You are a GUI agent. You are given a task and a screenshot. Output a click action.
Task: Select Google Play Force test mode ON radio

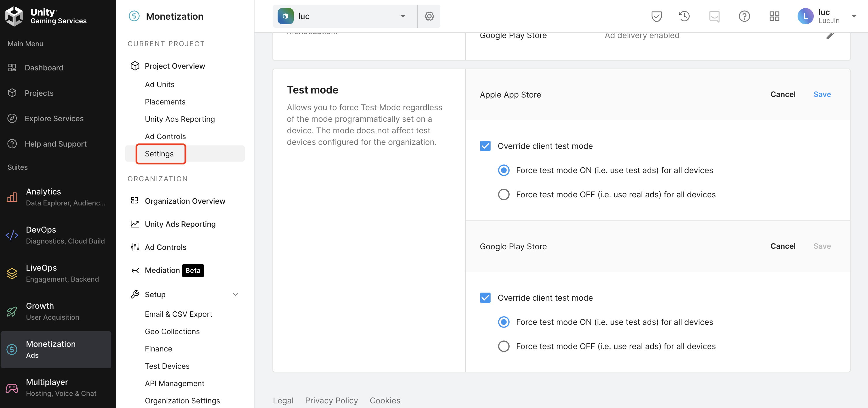coord(504,322)
